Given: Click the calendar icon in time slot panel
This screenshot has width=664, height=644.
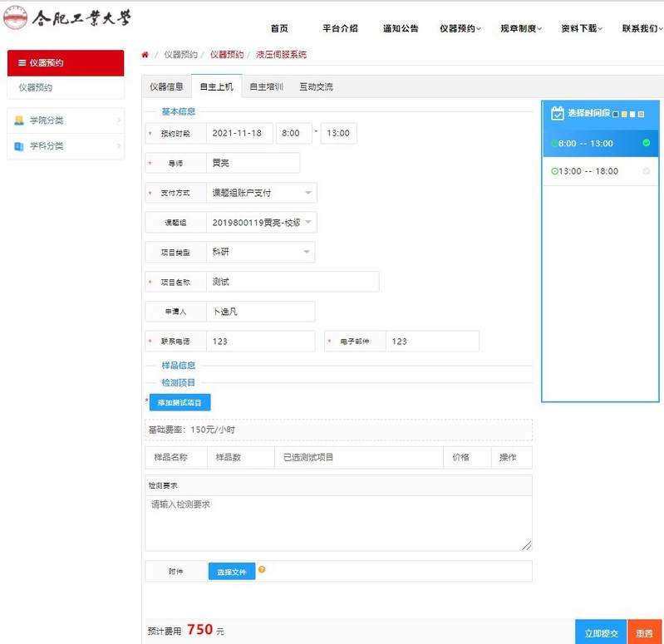Looking at the screenshot, I should (558, 113).
